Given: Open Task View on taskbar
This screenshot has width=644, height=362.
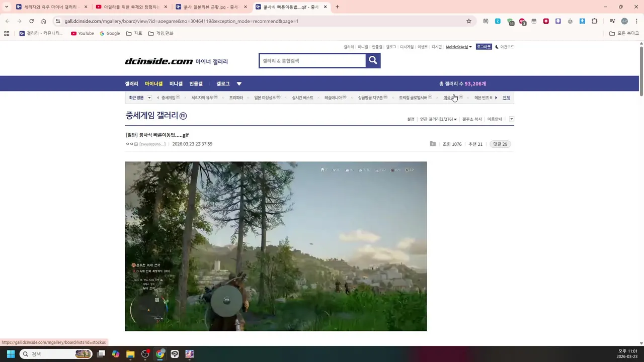Looking at the screenshot, I should [x=101, y=354].
